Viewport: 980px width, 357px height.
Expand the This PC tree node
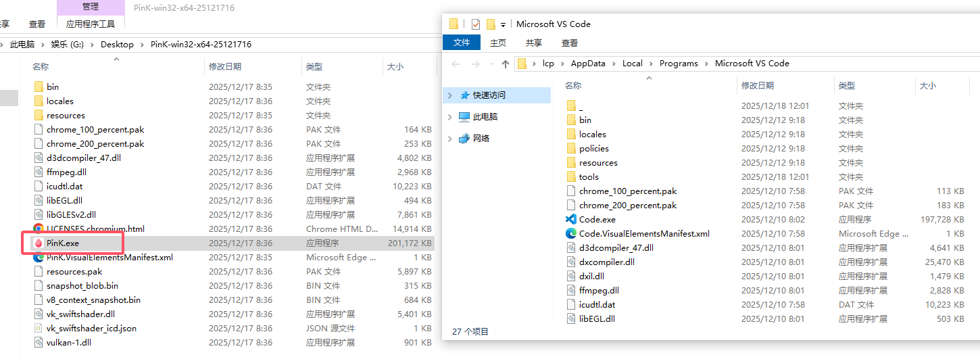coord(450,116)
